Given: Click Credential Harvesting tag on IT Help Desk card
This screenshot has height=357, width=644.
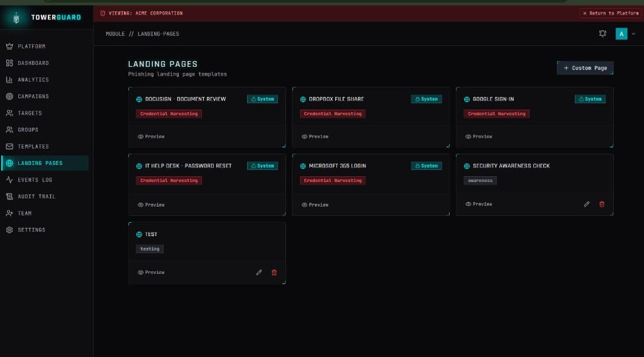Looking at the screenshot, I should pos(169,181).
